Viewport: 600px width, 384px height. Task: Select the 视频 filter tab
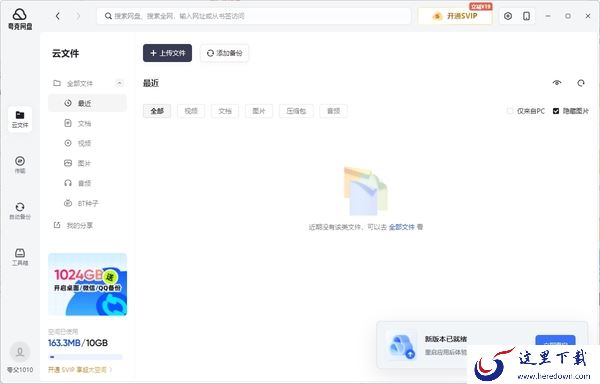click(x=191, y=111)
